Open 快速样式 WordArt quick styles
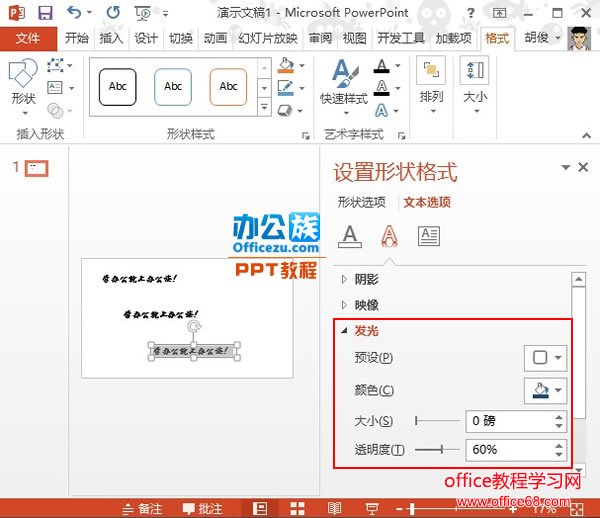The image size is (600, 518). click(x=344, y=87)
